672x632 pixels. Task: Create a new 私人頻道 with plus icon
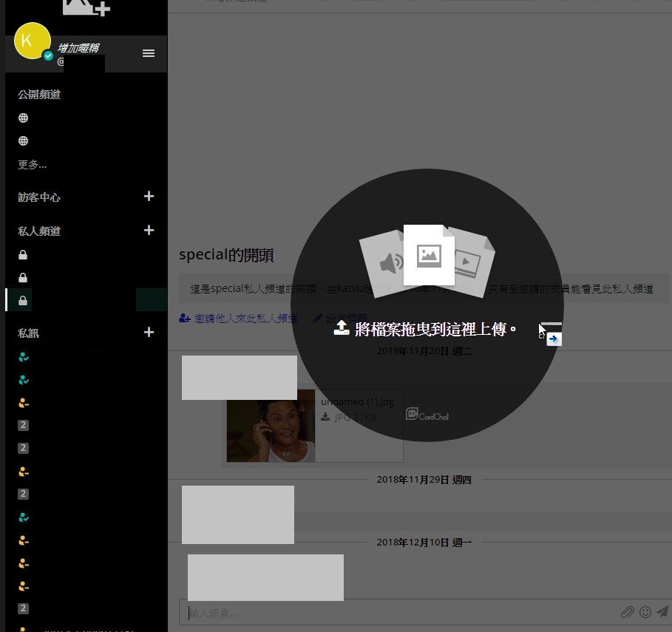(x=149, y=230)
